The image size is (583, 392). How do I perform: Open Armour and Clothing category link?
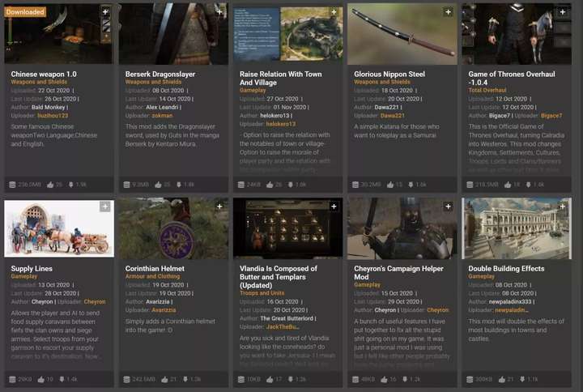click(x=152, y=276)
